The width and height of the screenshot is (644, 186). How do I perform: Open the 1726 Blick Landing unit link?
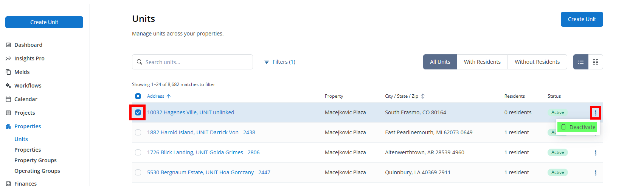point(203,152)
